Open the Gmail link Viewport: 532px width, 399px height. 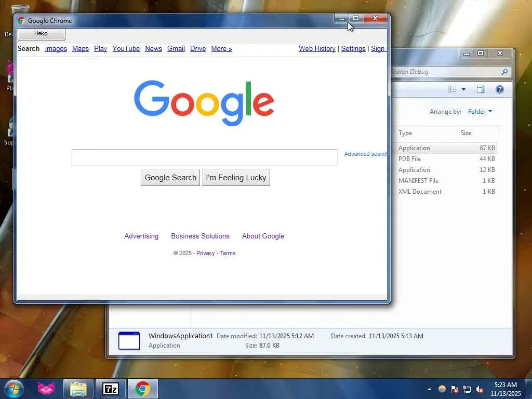click(x=176, y=48)
